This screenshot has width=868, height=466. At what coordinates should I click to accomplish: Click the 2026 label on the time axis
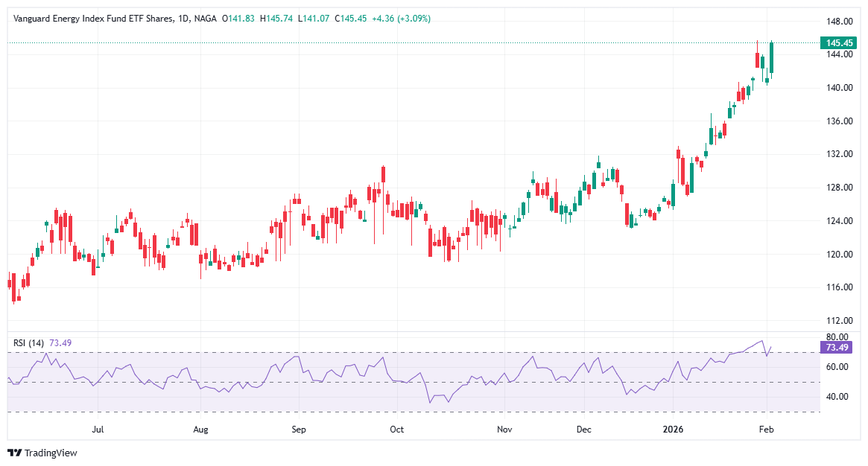(x=674, y=429)
